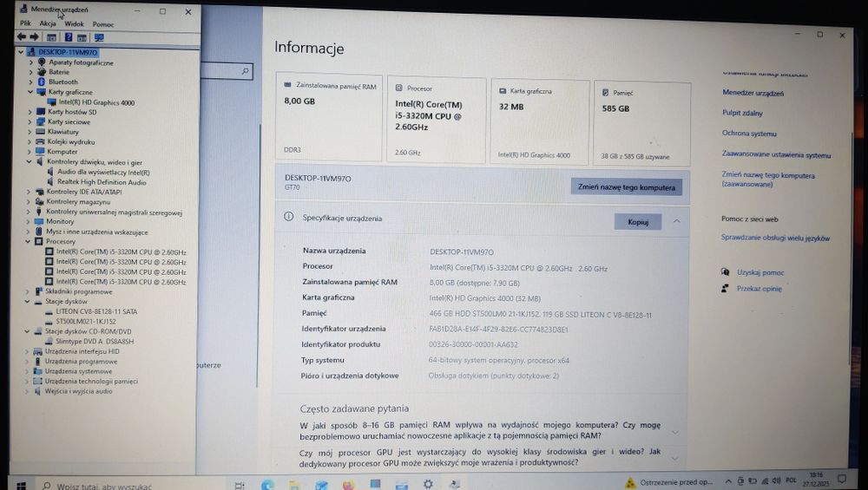
Task: Open Menedżer urządzeń link in Settings
Action: click(753, 93)
